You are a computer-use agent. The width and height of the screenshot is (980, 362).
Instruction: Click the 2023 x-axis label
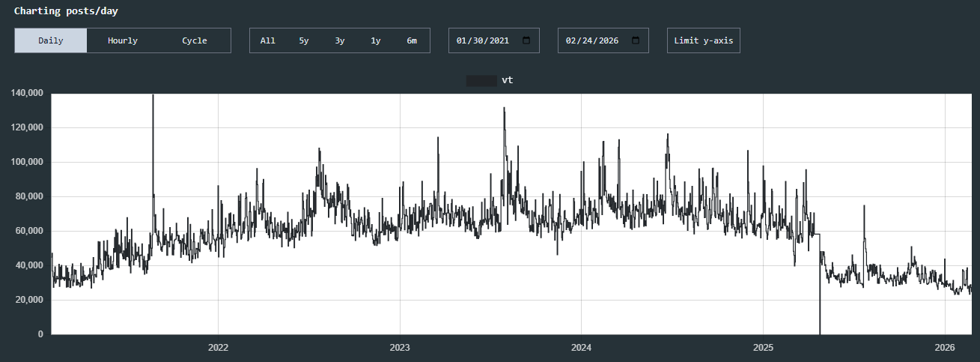400,348
